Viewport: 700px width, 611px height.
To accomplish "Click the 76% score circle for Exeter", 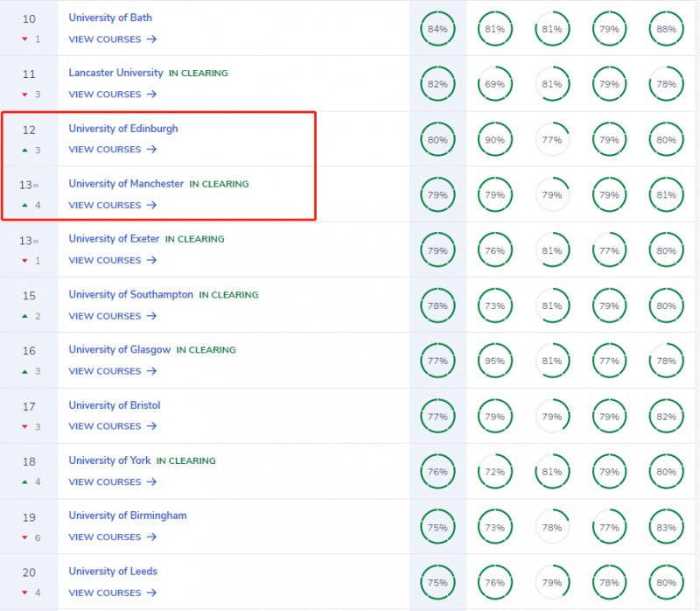I will [494, 250].
